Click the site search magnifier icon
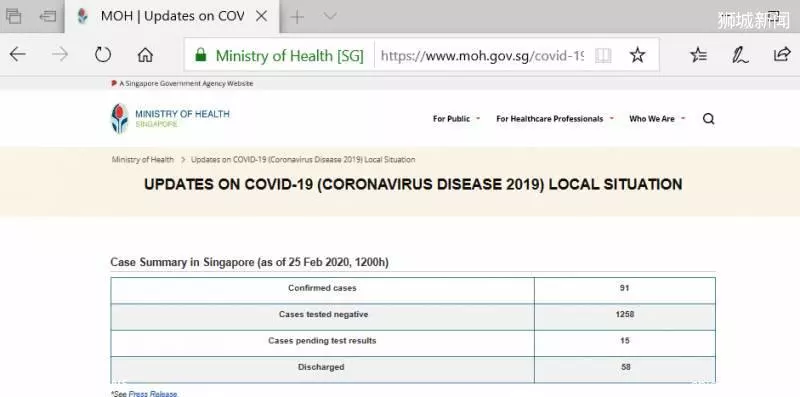 pyautogui.click(x=708, y=119)
